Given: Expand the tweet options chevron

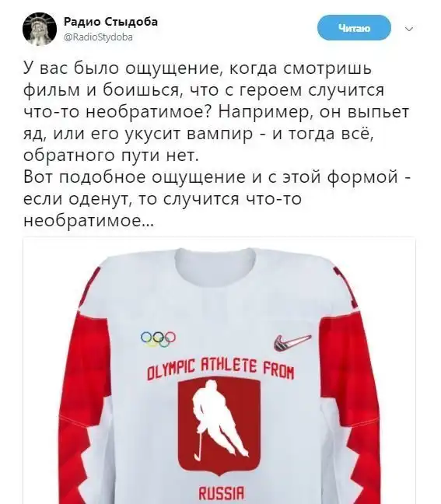Looking at the screenshot, I should [409, 30].
